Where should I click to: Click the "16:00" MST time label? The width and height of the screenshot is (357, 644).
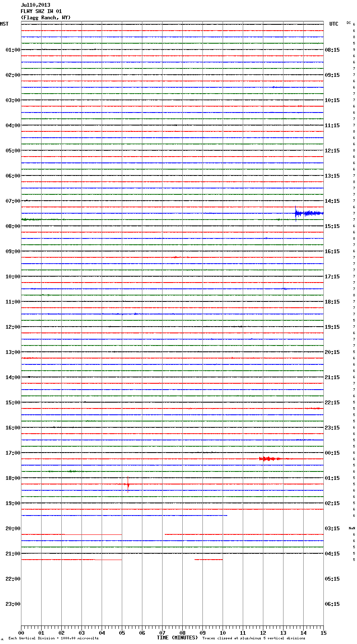tap(13, 428)
